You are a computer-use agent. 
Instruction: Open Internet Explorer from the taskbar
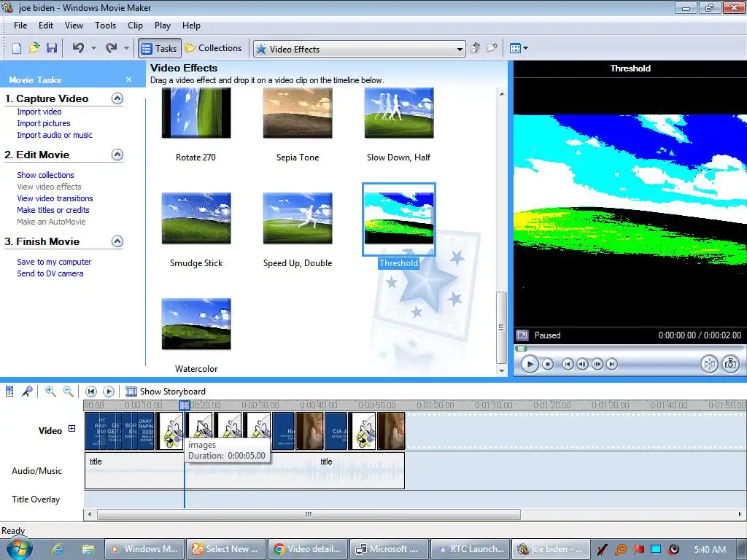pos(58,549)
